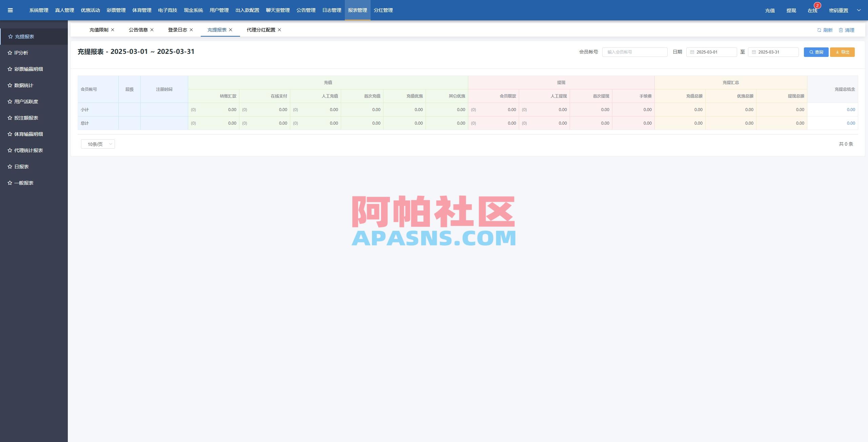打开代理统计报表
This screenshot has width=868, height=442.
pyautogui.click(x=28, y=150)
